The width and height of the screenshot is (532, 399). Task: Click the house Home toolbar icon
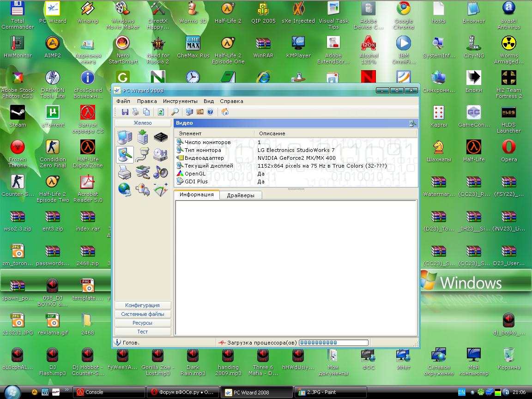point(225,112)
